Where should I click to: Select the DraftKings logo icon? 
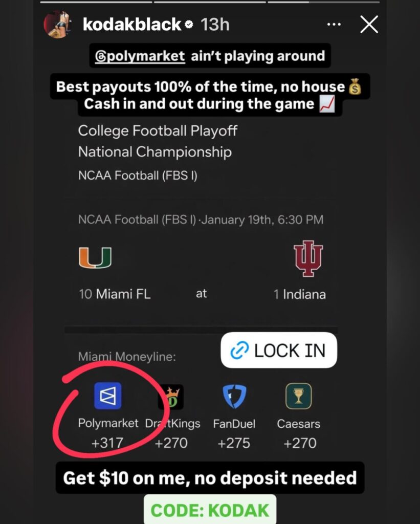click(x=170, y=397)
